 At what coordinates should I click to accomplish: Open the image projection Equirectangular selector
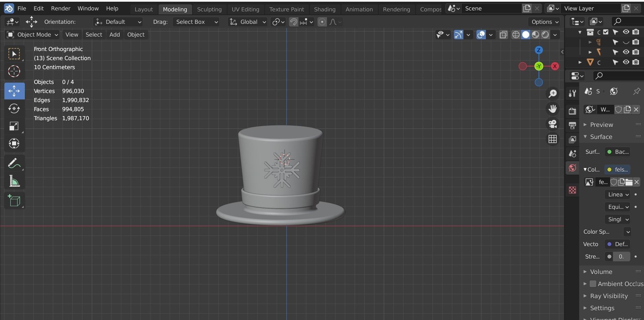617,207
